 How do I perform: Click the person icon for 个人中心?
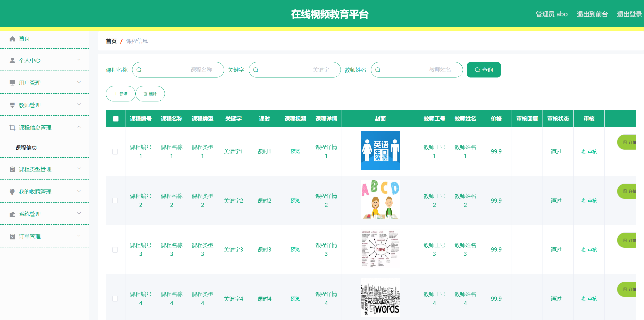(x=12, y=60)
